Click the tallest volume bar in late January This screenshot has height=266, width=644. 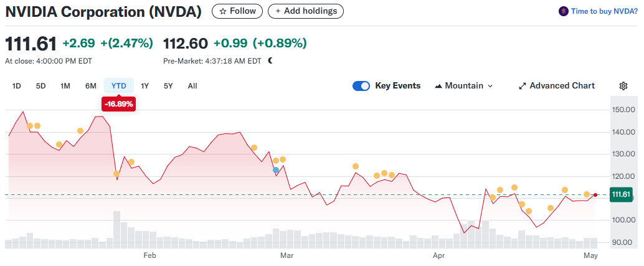coord(116,229)
